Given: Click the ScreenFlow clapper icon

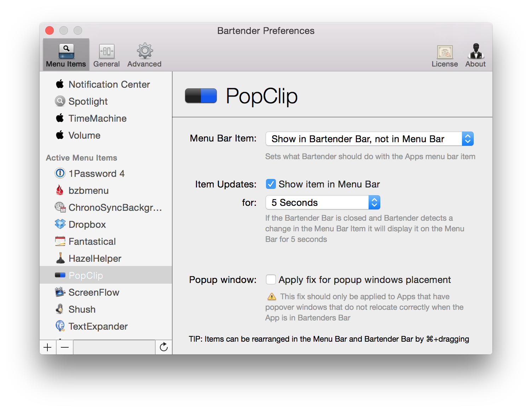Looking at the screenshot, I should coord(60,292).
